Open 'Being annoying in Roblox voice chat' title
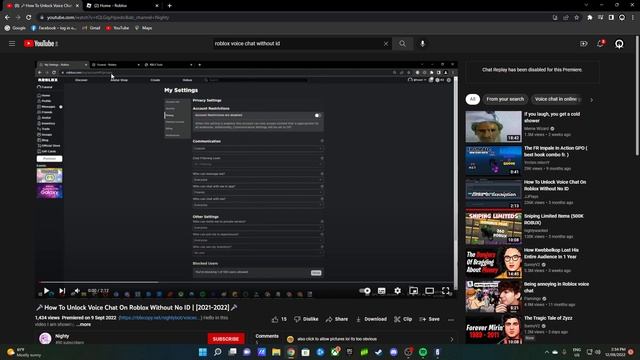This screenshot has width=640, height=360. click(556, 287)
